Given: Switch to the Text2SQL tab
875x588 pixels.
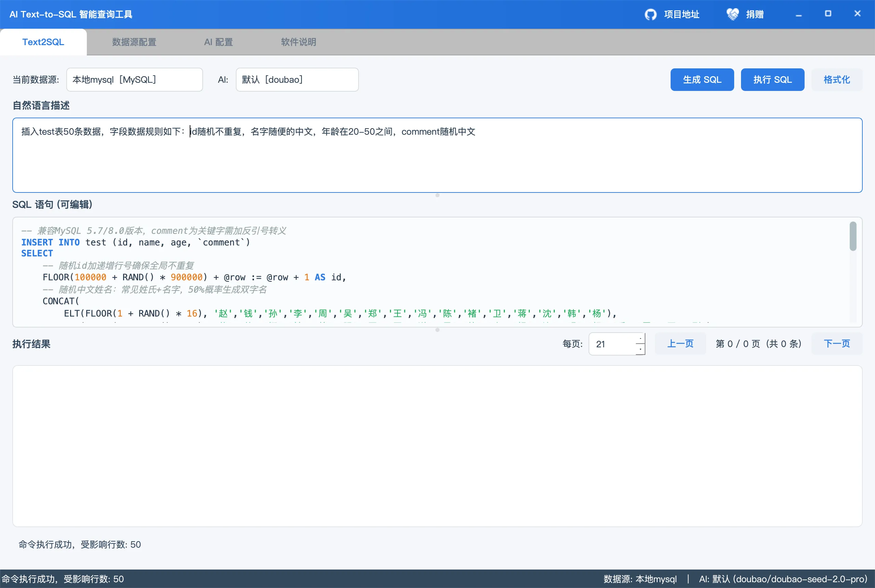Looking at the screenshot, I should [43, 42].
